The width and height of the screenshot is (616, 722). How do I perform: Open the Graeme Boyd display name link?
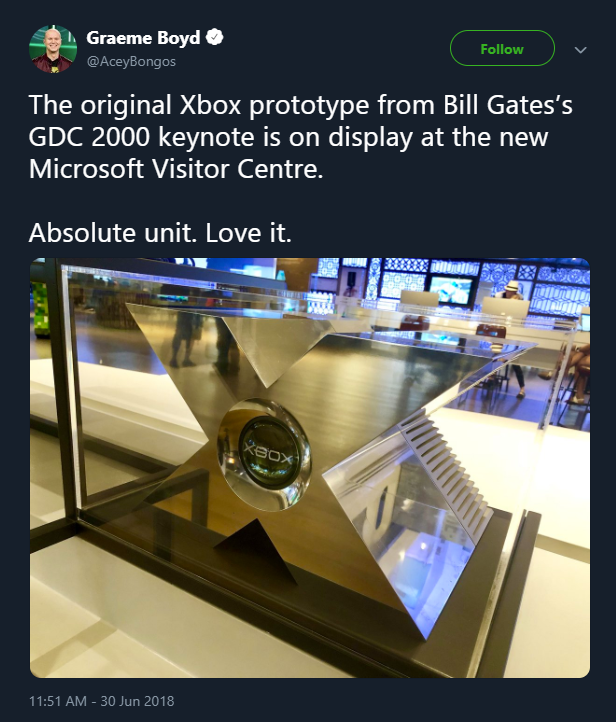coord(143,37)
